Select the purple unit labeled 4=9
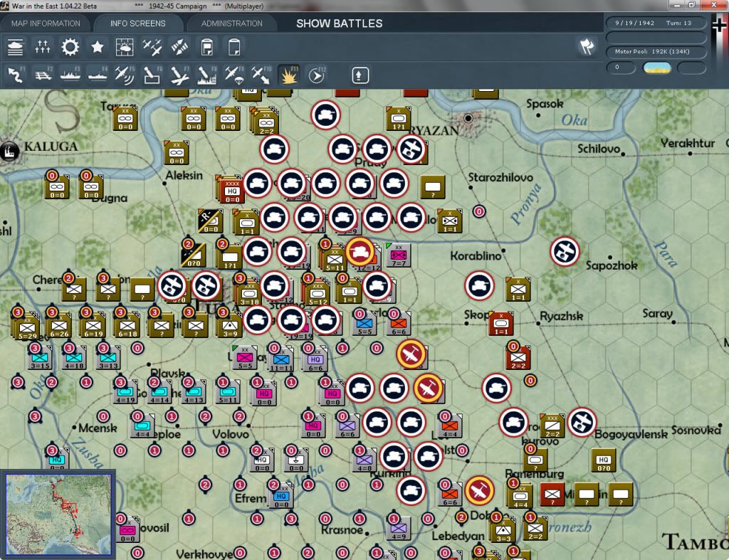 click(x=399, y=529)
